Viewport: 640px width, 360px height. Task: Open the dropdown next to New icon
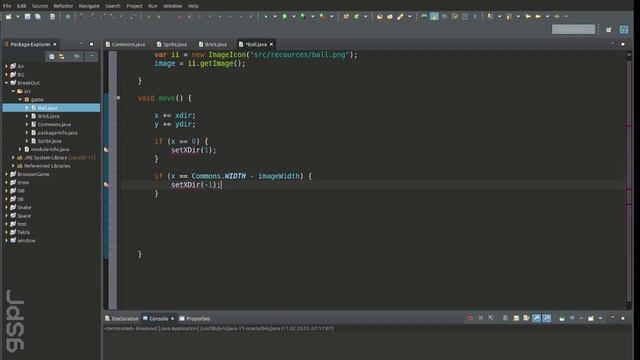[18, 17]
